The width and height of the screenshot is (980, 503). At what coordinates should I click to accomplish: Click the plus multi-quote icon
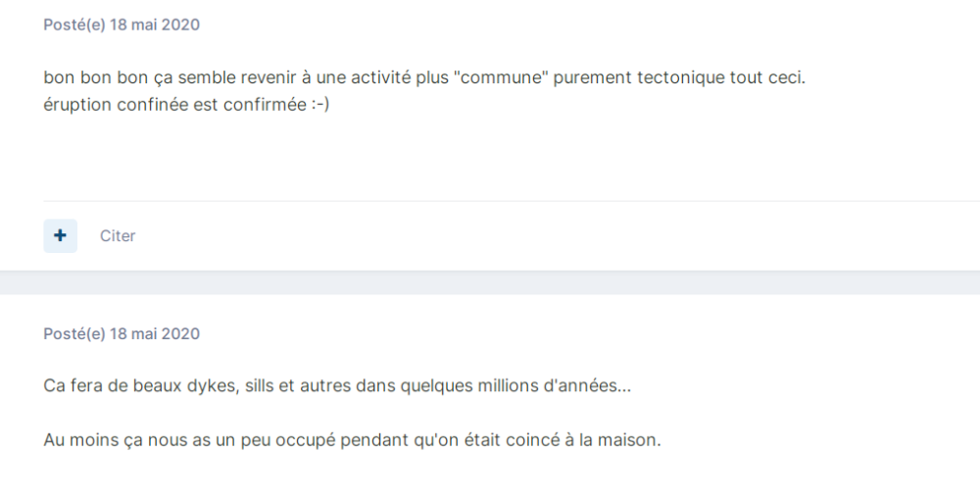[60, 236]
